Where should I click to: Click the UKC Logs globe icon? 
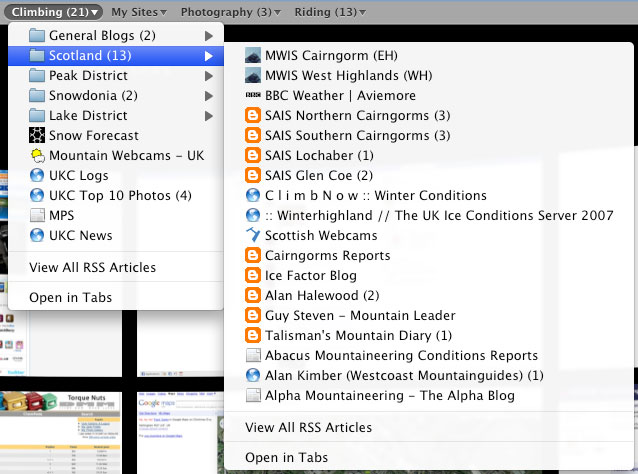37,175
